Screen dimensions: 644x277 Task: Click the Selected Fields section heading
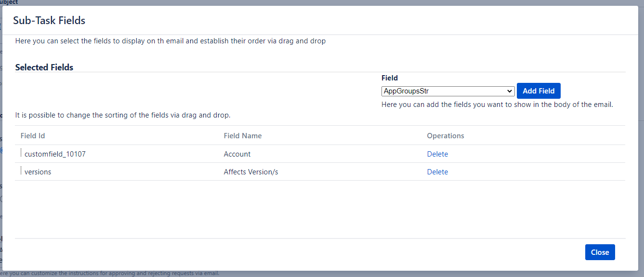44,67
